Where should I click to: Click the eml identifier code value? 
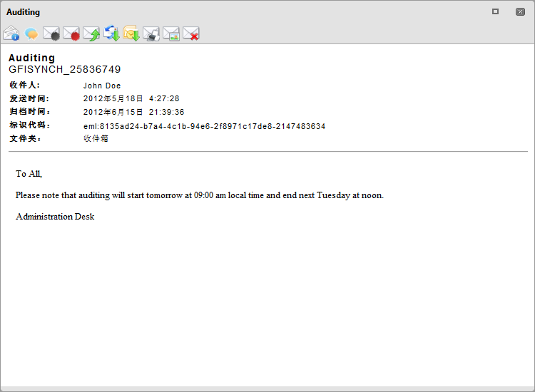click(204, 126)
